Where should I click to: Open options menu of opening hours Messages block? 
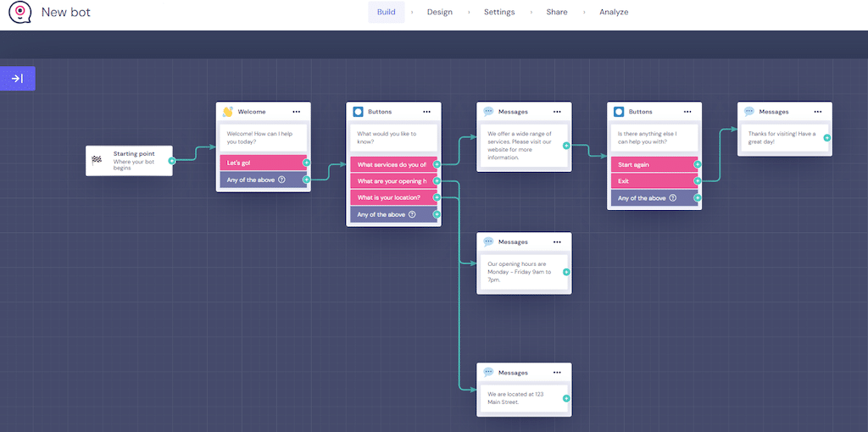(x=557, y=242)
